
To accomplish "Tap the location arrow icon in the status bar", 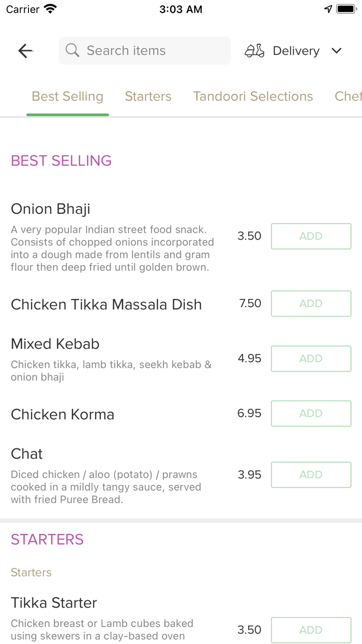I will pos(328,8).
